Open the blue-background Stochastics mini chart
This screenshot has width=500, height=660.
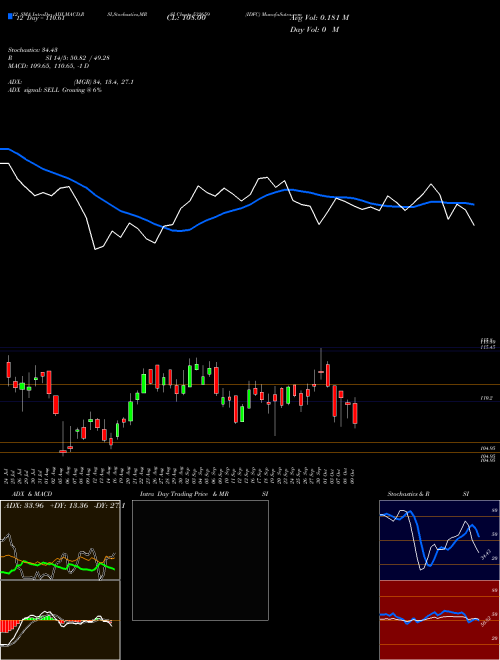click(x=439, y=540)
